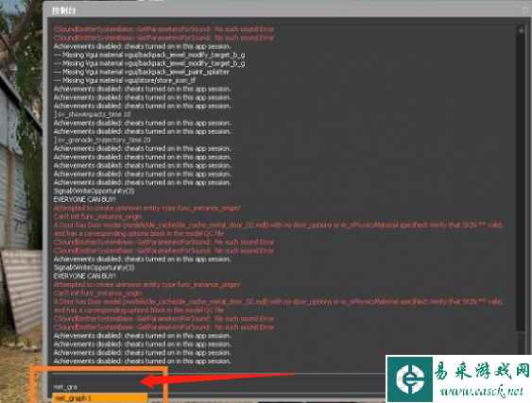Screen dimensions: 532x403
Task: Close the console window with top-right button
Action: 526,10
